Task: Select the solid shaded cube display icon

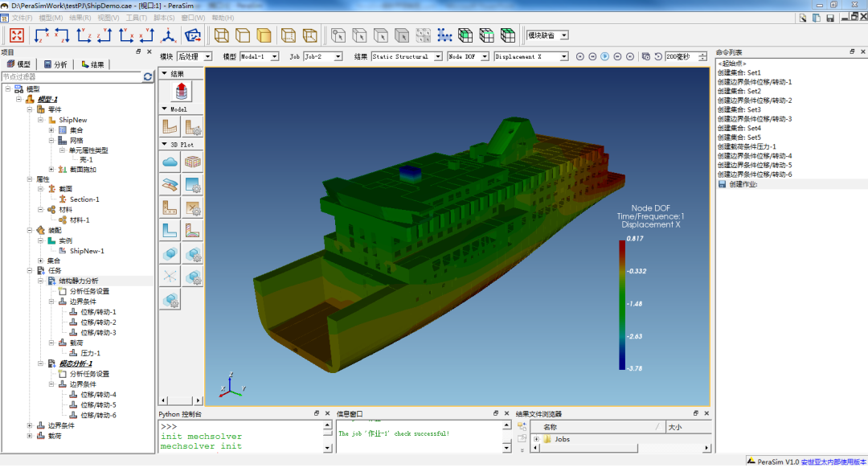Action: click(264, 35)
